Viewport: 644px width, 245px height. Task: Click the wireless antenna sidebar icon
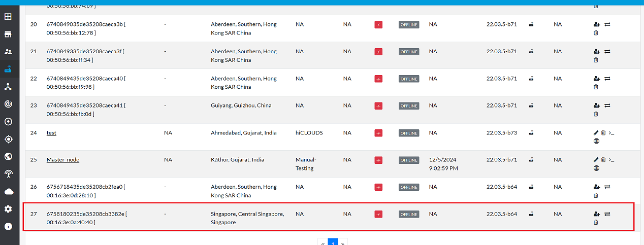point(8,174)
